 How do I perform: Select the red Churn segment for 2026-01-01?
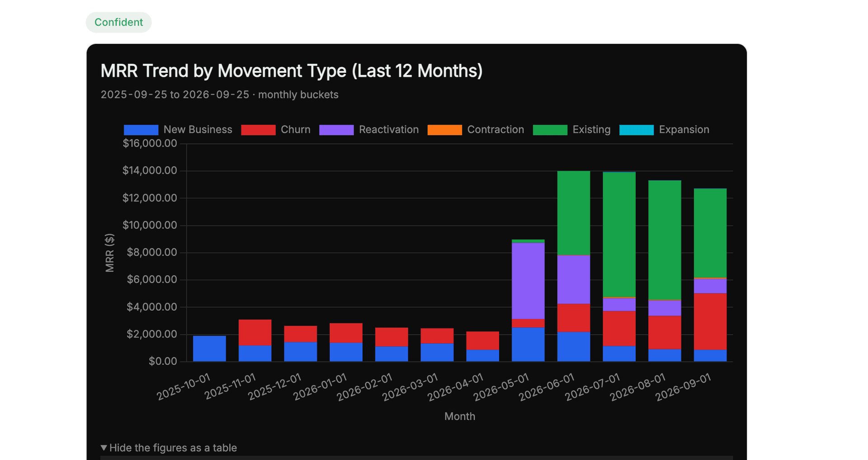click(346, 333)
